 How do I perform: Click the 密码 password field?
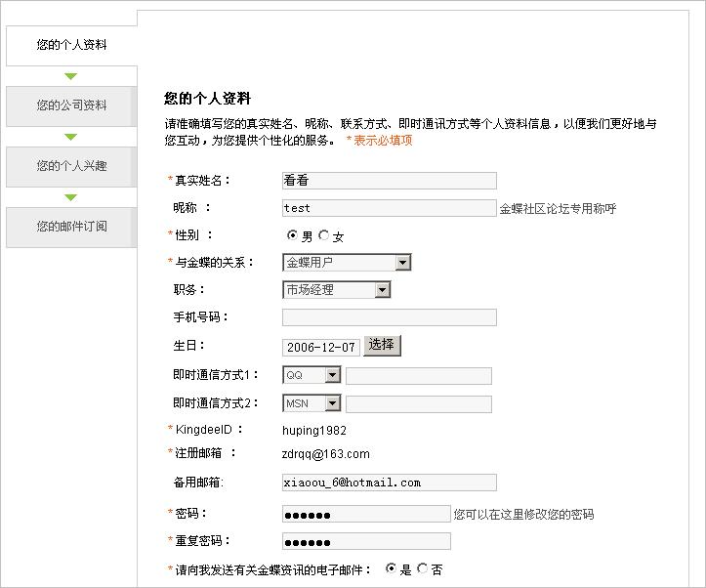[366, 514]
